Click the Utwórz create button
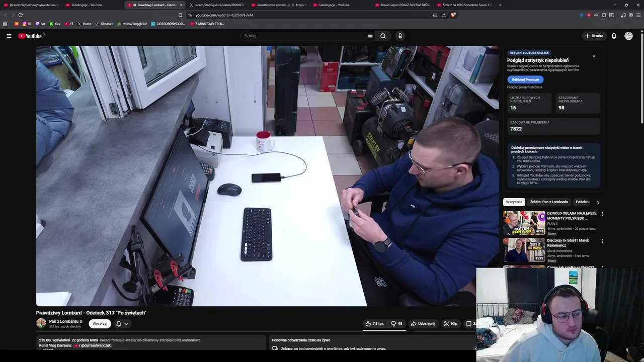Image resolution: width=644 pixels, height=362 pixels. tap(594, 36)
